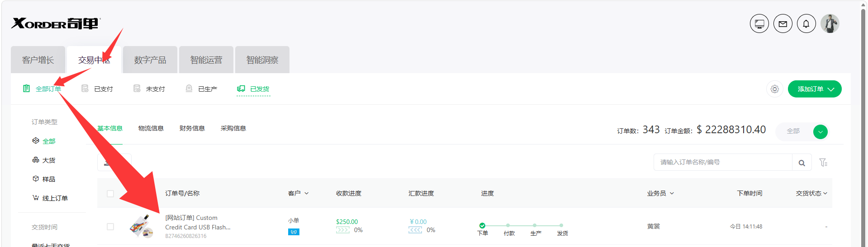Click the 已支付 paid icon

[85, 89]
